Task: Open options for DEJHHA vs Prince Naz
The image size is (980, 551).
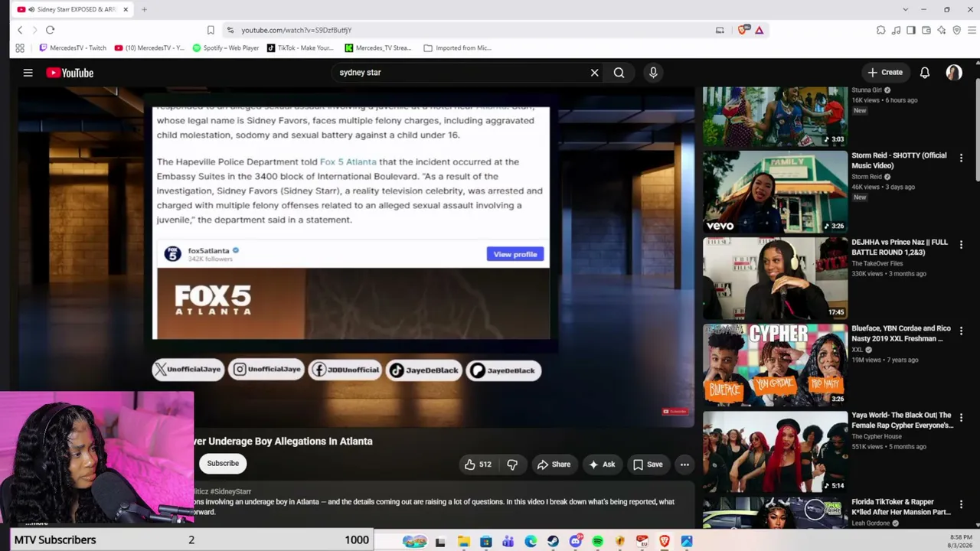Action: (x=961, y=244)
